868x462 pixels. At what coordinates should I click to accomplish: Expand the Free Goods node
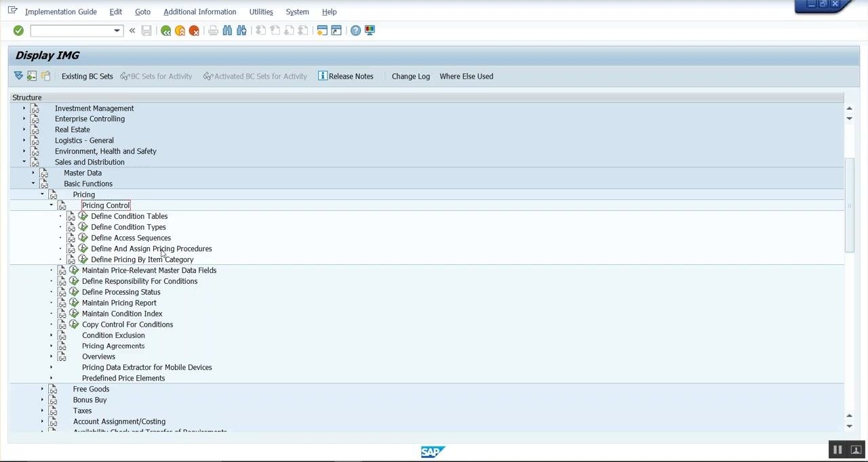42,389
